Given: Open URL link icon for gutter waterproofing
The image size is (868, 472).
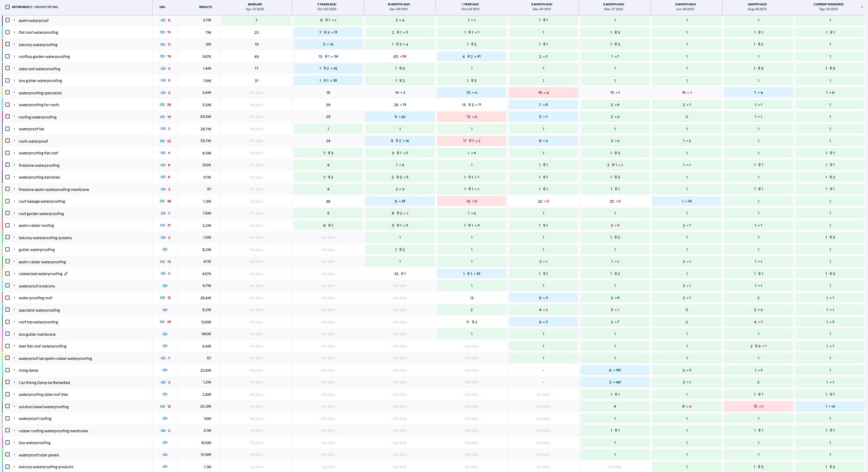Looking at the screenshot, I should 165,249.
